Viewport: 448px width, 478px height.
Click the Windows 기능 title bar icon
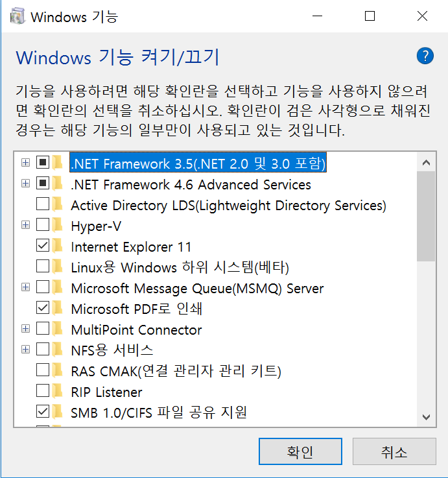18,16
